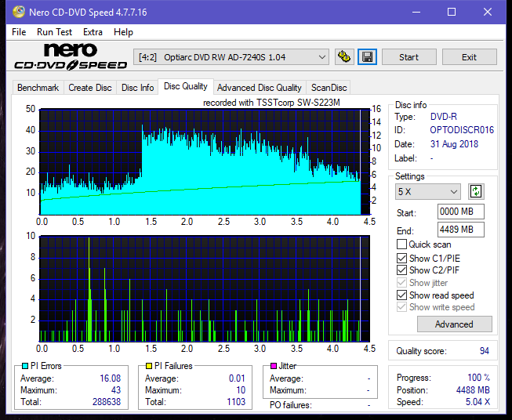The width and height of the screenshot is (512, 420).
Task: Click the PI Failures average 0.01
Action: coord(237,378)
